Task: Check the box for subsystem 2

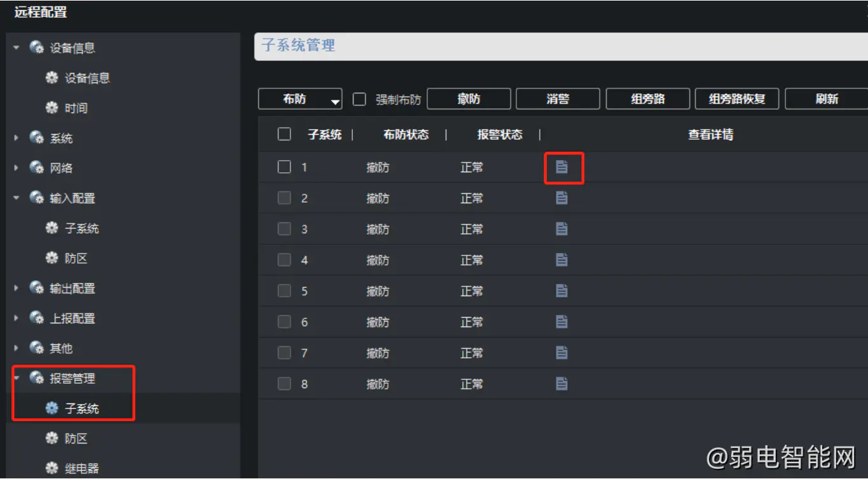Action: 284,198
